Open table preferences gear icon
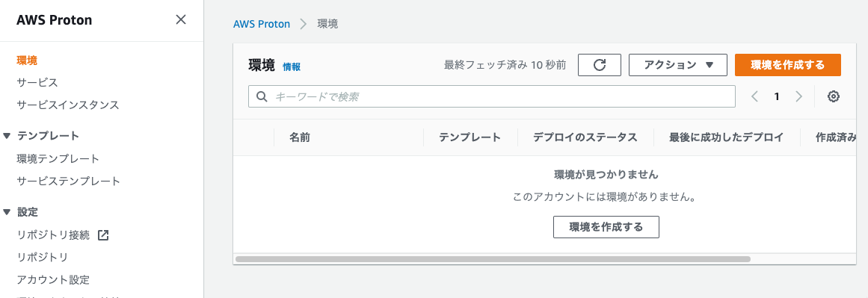The image size is (868, 298). pyautogui.click(x=834, y=96)
